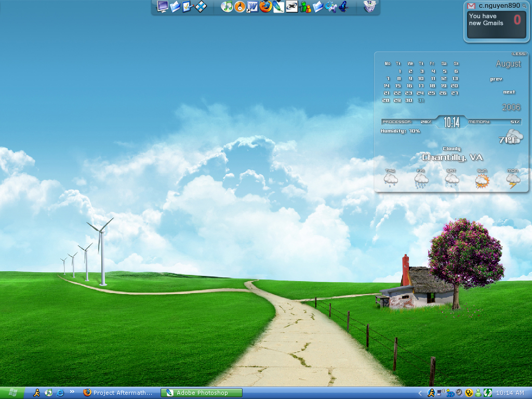Image resolution: width=532 pixels, height=399 pixels.
Task: Open Microsoft Word from the dock
Action: [252, 7]
